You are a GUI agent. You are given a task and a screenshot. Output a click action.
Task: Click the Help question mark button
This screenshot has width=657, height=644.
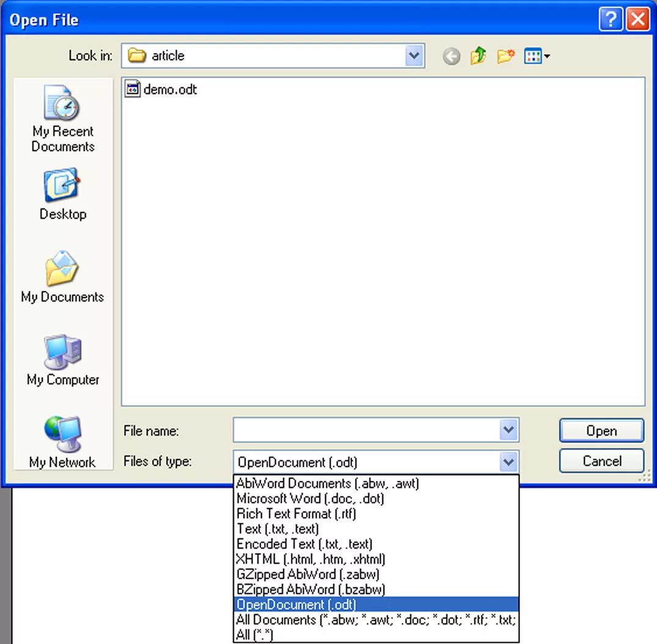click(x=611, y=20)
